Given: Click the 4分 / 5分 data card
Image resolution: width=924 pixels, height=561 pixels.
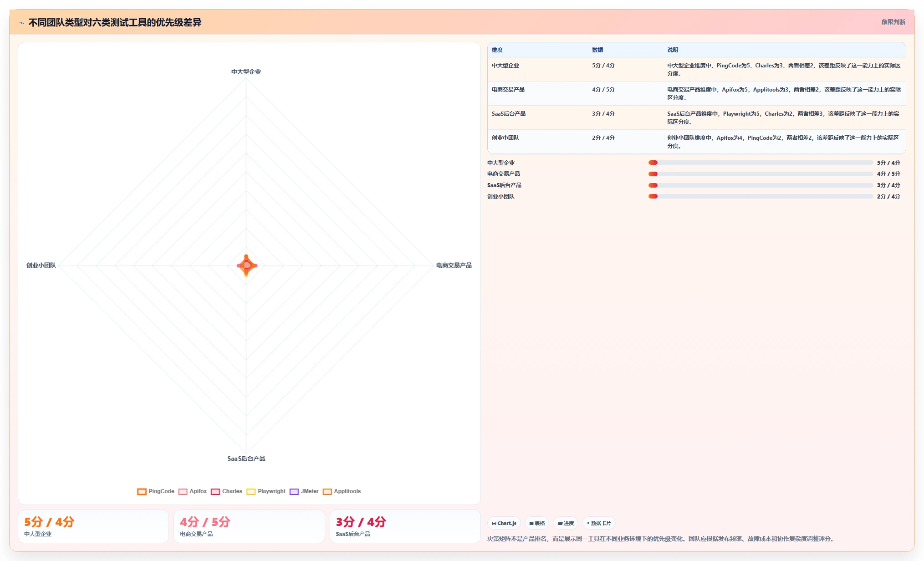Looking at the screenshot, I should click(249, 526).
